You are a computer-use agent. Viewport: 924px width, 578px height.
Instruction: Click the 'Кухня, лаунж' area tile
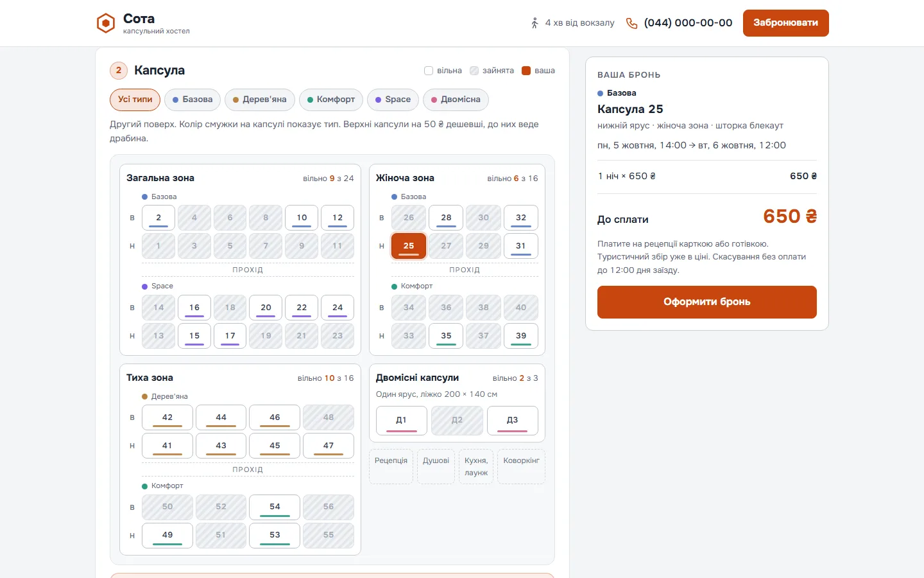[x=476, y=466]
